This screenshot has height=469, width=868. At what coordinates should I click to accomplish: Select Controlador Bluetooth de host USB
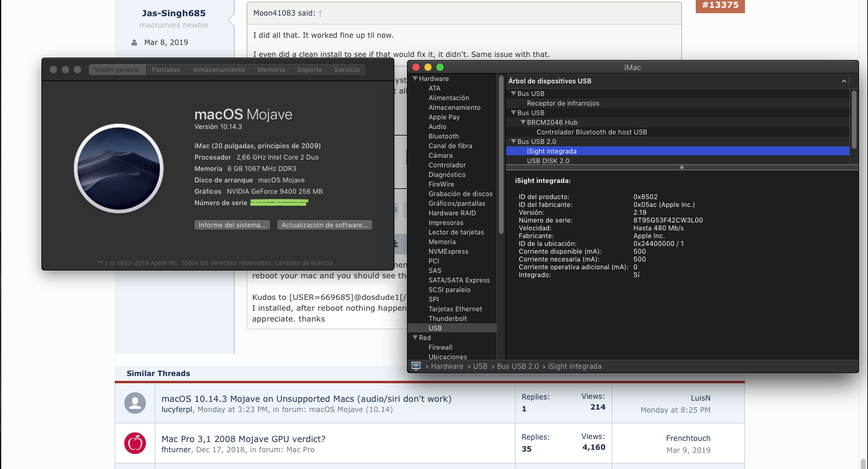[x=592, y=132]
